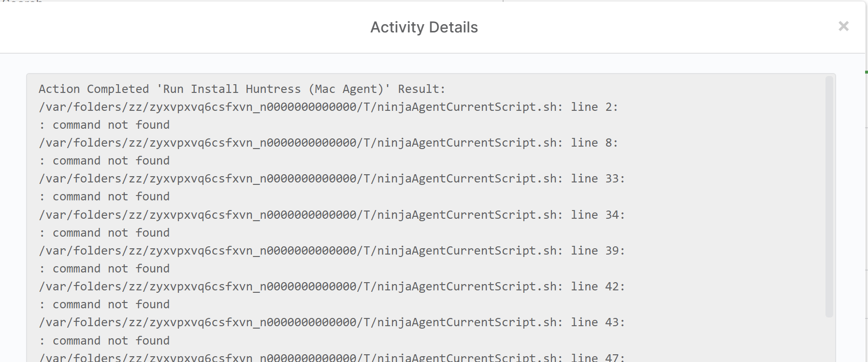Click 'command not found' under line 2 error

coord(111,125)
